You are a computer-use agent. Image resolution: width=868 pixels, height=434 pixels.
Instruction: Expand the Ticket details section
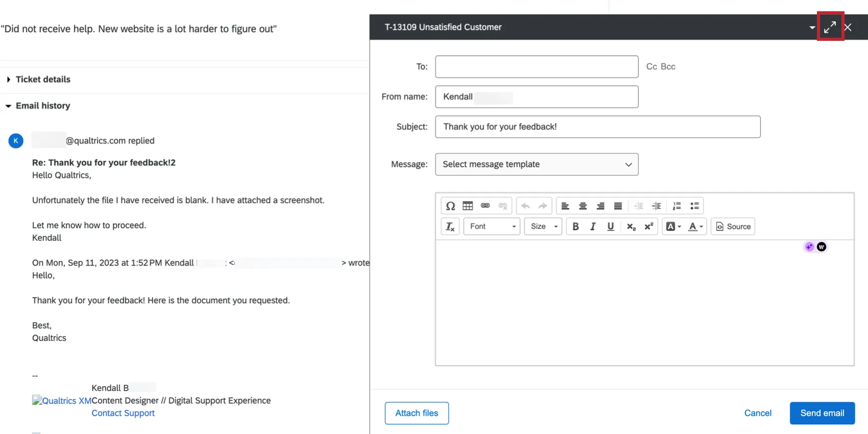tap(43, 80)
